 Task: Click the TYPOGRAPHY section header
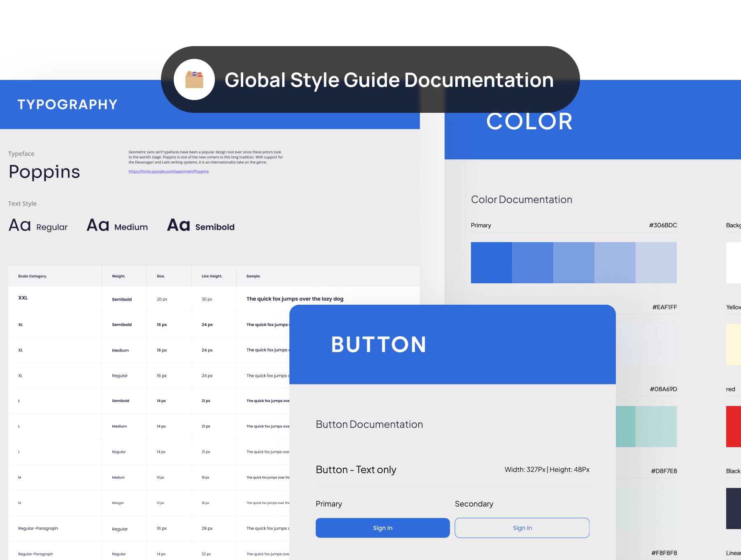68,105
